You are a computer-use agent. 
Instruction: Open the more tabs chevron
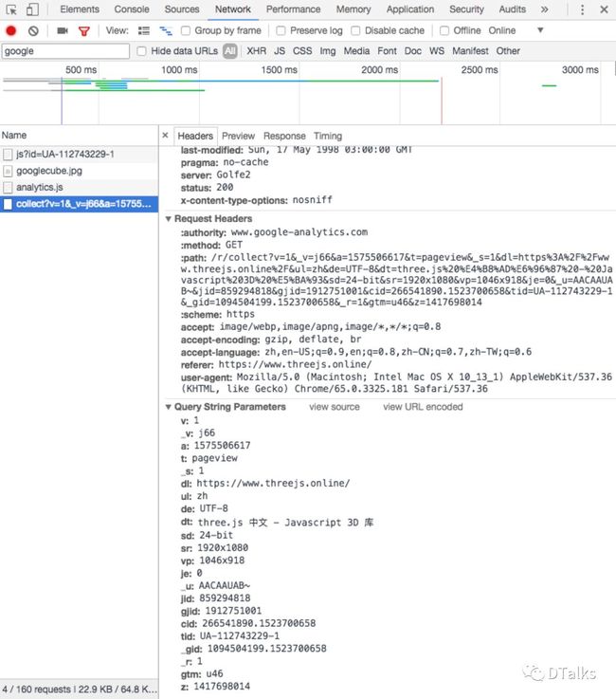point(544,9)
